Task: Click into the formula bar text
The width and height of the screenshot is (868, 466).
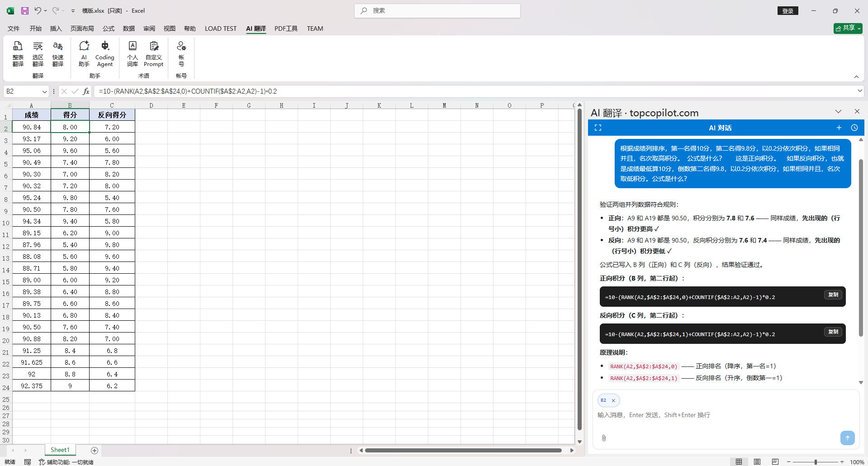Action: click(475, 91)
